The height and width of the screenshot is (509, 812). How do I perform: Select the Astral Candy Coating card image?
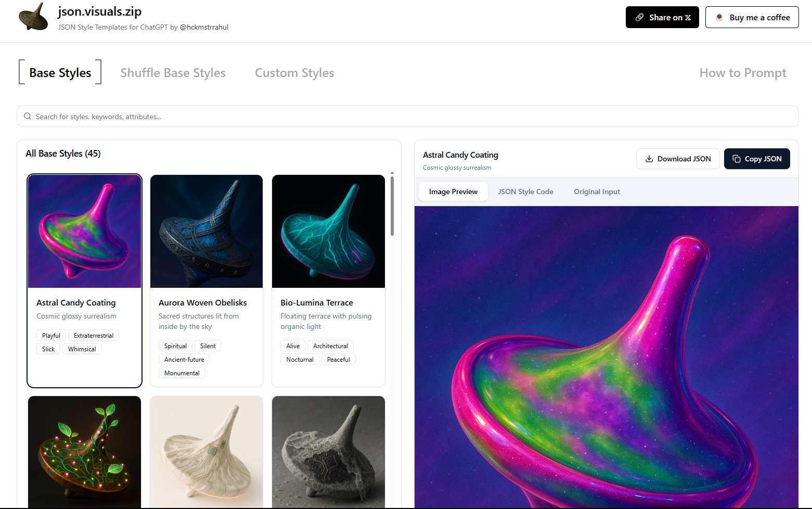point(85,231)
